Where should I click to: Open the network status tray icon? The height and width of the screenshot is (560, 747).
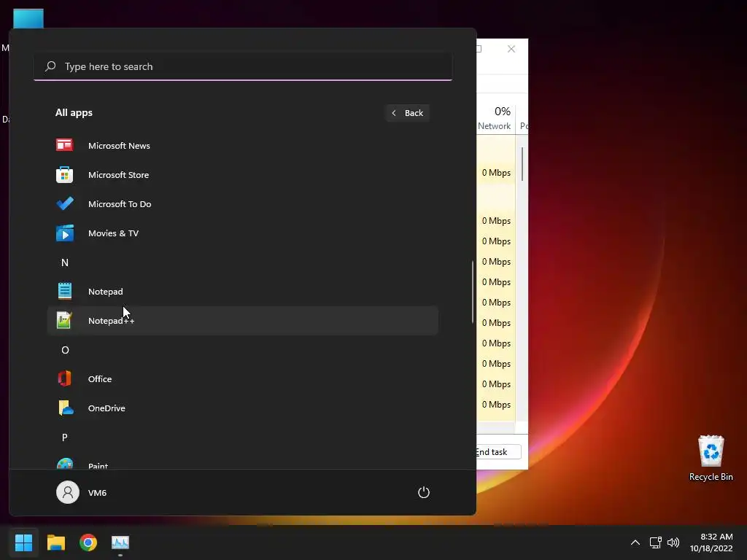pyautogui.click(x=655, y=542)
